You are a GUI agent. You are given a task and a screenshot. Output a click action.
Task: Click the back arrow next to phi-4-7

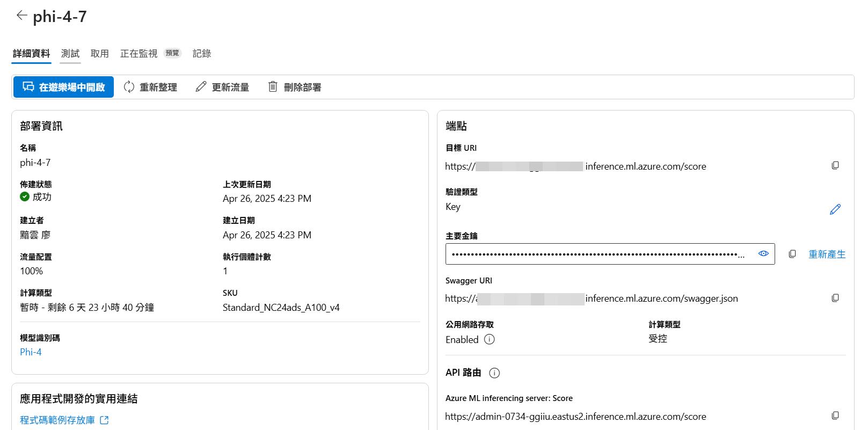pos(21,16)
